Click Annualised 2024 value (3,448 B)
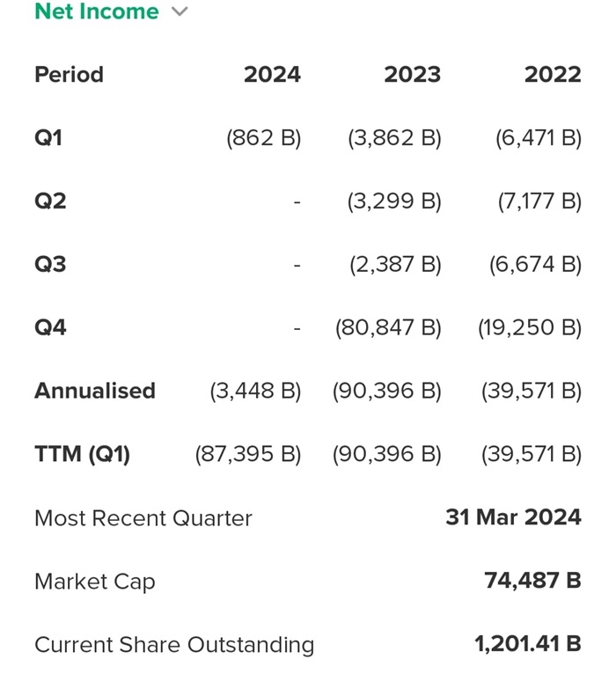Image resolution: width=616 pixels, height=674 pixels. click(x=255, y=391)
